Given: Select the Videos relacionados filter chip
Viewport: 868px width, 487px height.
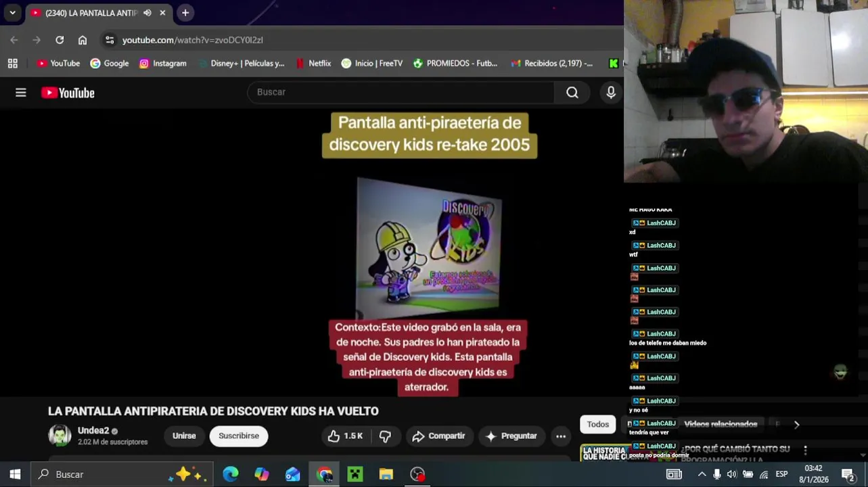Looking at the screenshot, I should [721, 424].
